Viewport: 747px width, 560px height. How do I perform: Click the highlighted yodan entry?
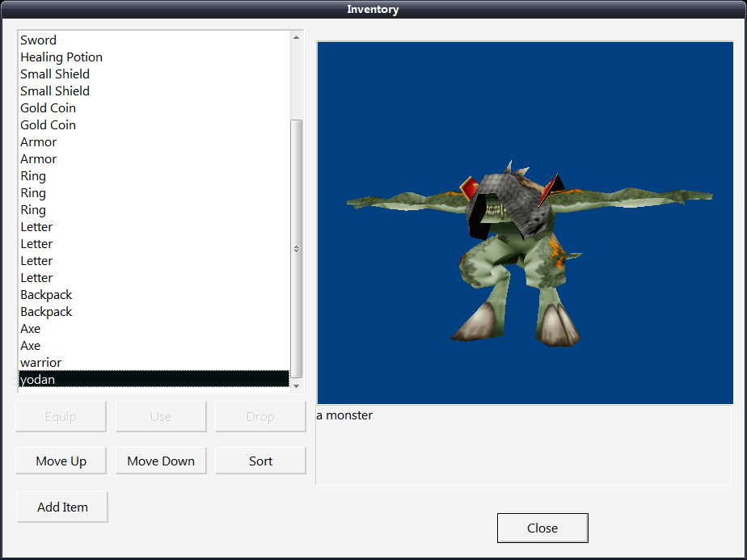(x=154, y=379)
